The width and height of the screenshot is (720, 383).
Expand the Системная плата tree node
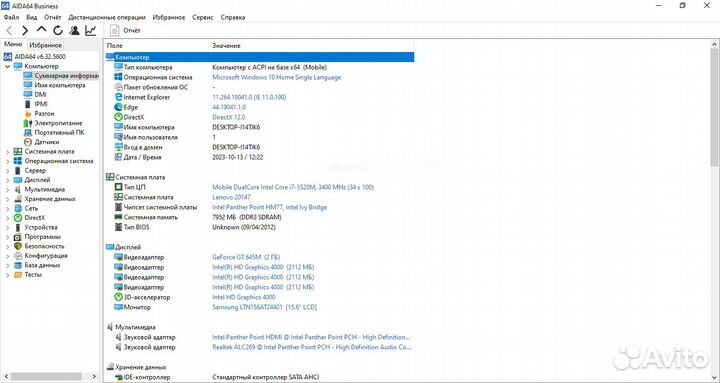pyautogui.click(x=7, y=152)
